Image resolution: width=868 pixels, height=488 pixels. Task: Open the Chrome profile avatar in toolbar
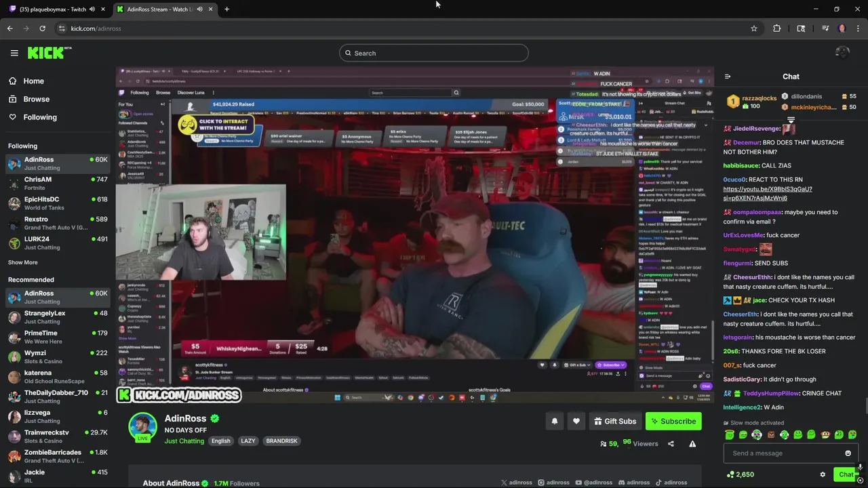tap(842, 28)
